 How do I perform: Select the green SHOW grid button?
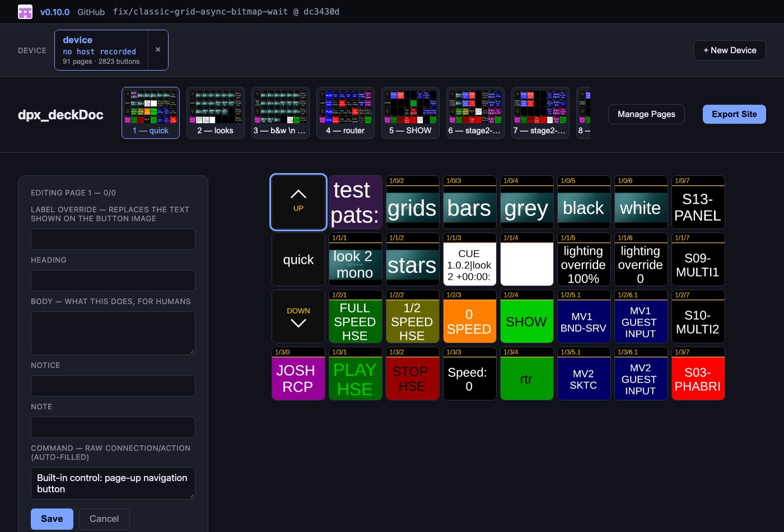pyautogui.click(x=526, y=316)
